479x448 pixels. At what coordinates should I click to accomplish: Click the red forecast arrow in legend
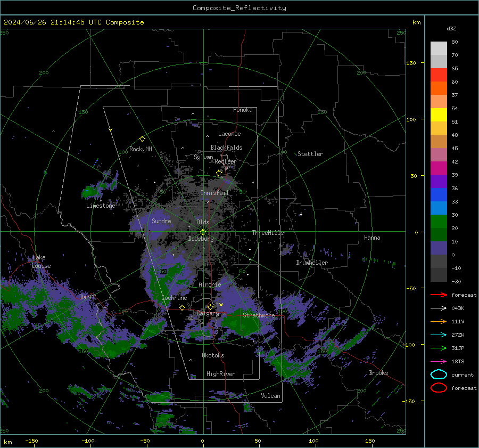[x=439, y=295]
